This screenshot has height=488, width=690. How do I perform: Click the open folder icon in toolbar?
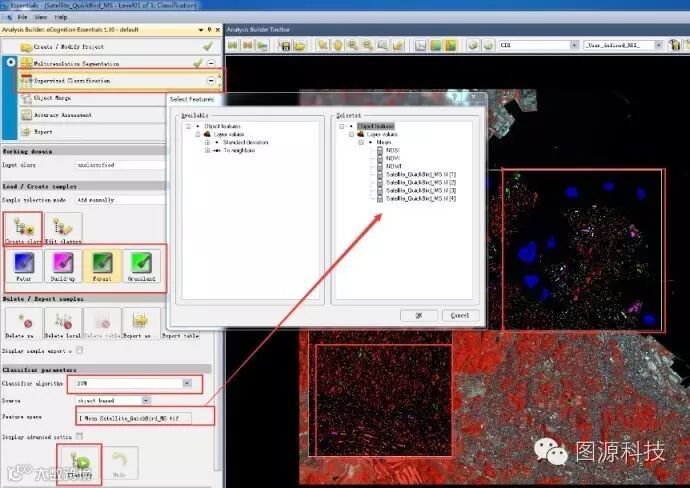coord(300,45)
